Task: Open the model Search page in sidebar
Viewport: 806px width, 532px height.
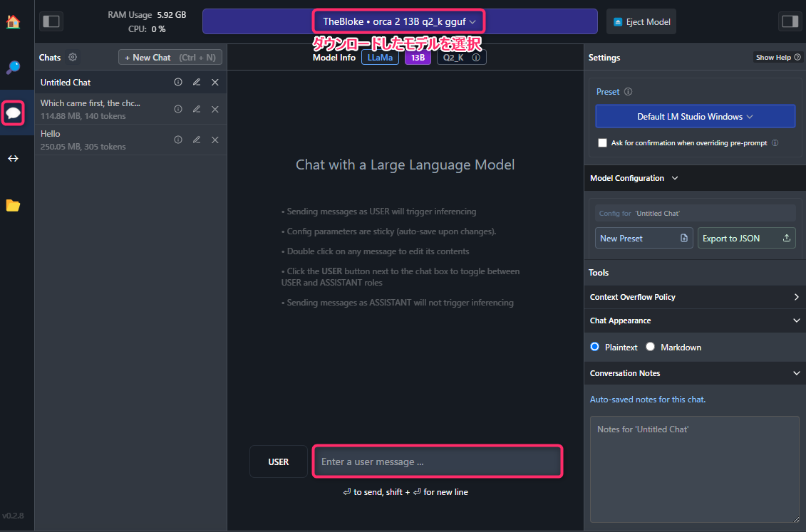Action: point(13,67)
